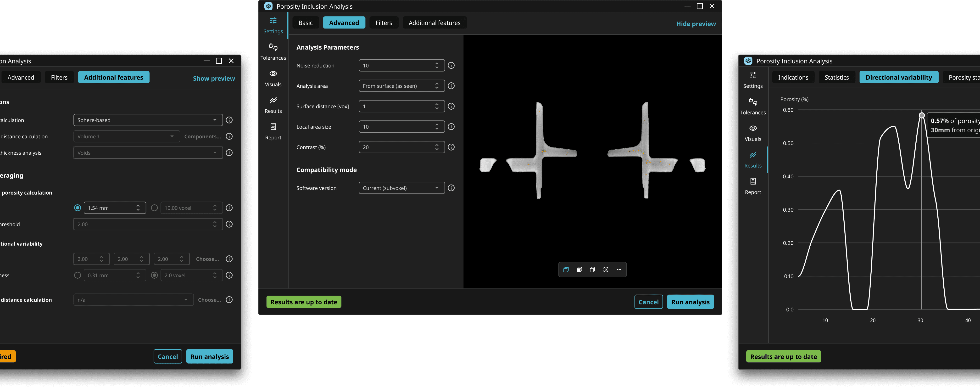Select the 10.00 voxel radio button

(x=154, y=208)
